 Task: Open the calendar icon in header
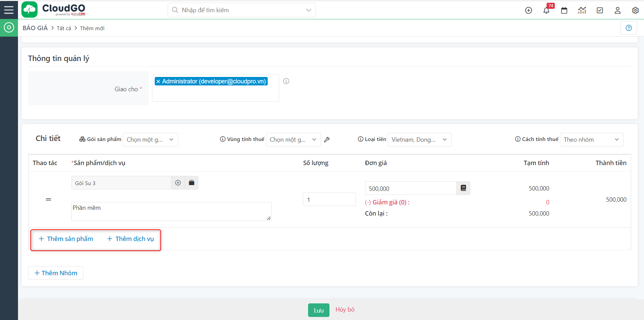pos(564,11)
